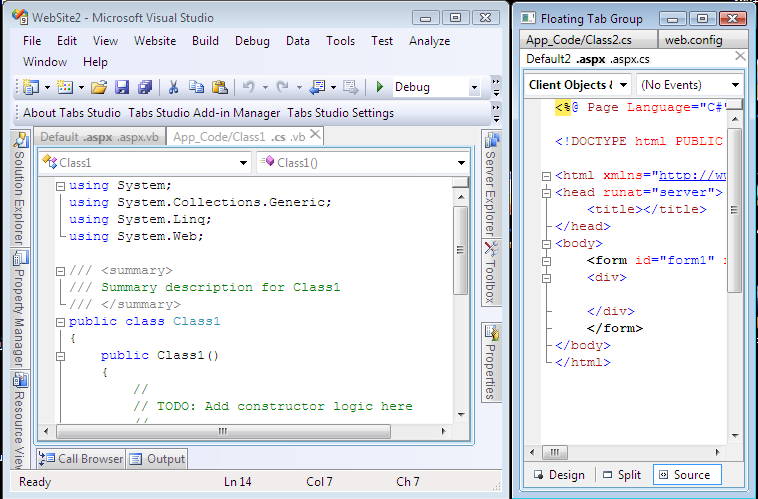
Task: Open the Client Objects dropdown
Action: [x=578, y=85]
